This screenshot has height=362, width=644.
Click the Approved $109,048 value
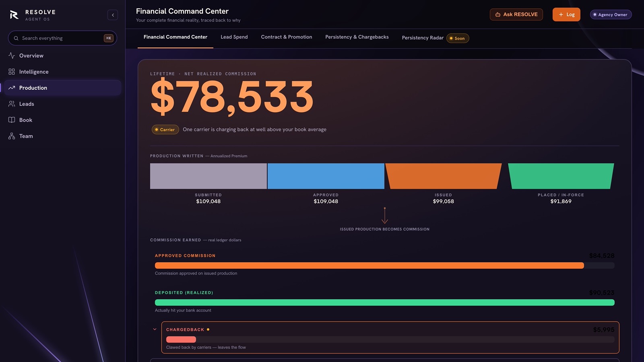point(326,202)
